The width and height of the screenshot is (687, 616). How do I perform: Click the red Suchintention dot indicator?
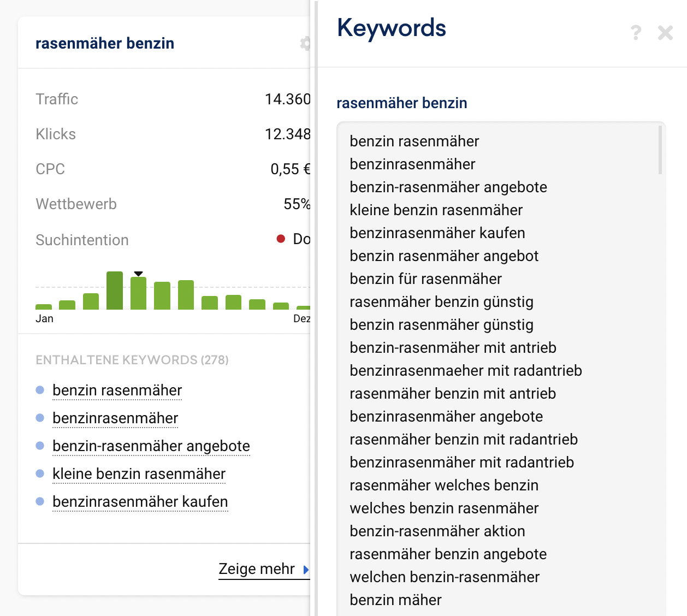click(281, 239)
